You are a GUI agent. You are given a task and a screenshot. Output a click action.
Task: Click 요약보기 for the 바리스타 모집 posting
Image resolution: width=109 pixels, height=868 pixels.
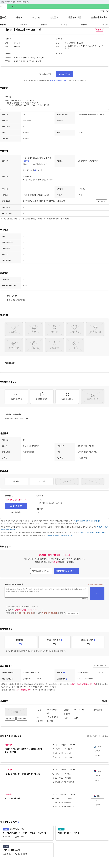point(98,751)
